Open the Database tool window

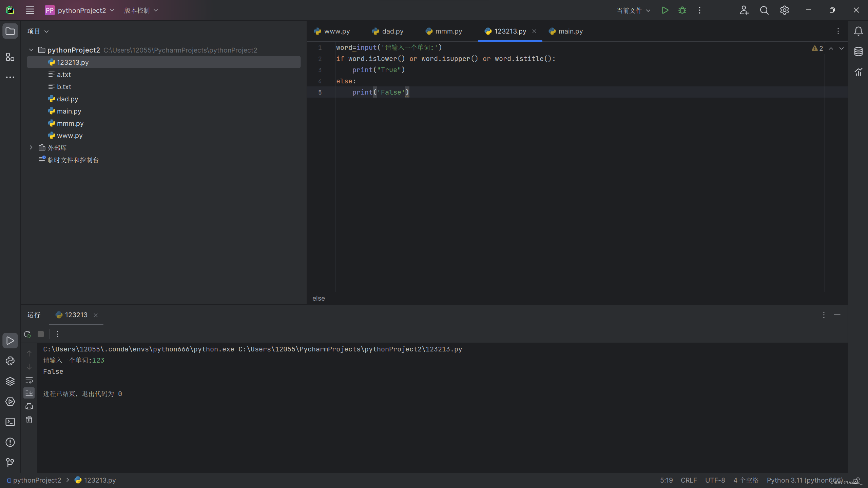[858, 52]
